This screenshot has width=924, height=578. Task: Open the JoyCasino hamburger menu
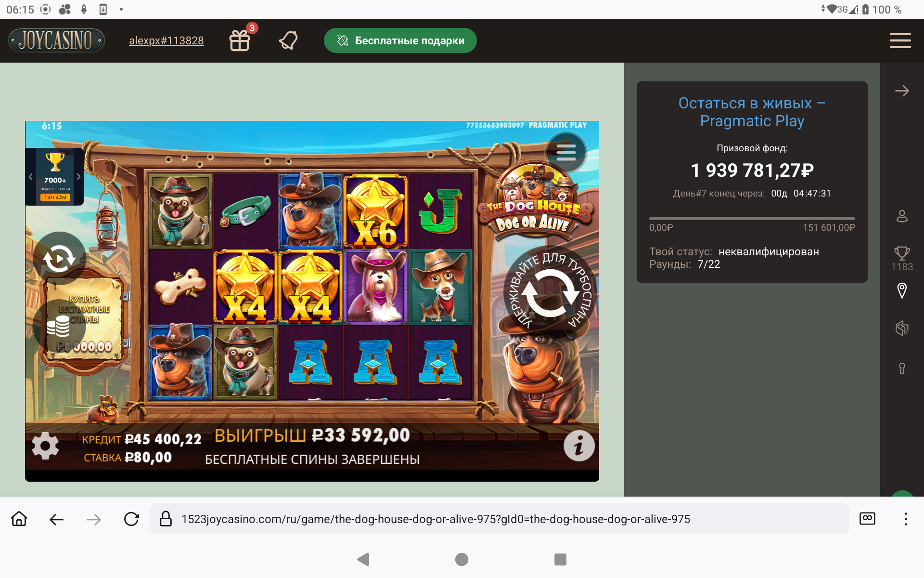pos(900,40)
